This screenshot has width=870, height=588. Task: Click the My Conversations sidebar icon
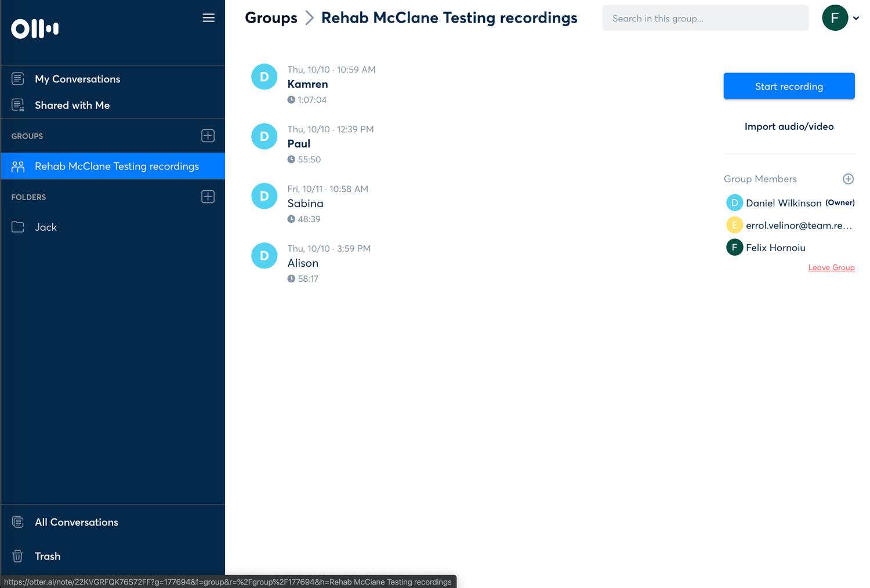(18, 78)
